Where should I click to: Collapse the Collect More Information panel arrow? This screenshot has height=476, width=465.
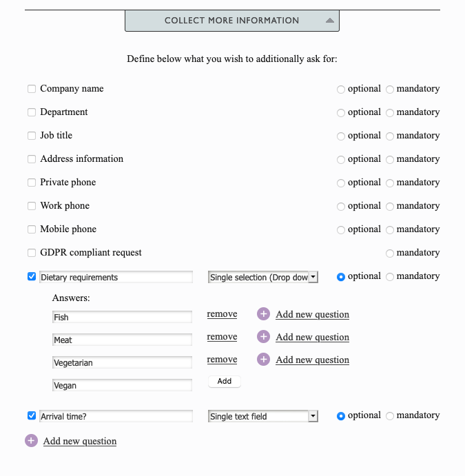coord(330,21)
